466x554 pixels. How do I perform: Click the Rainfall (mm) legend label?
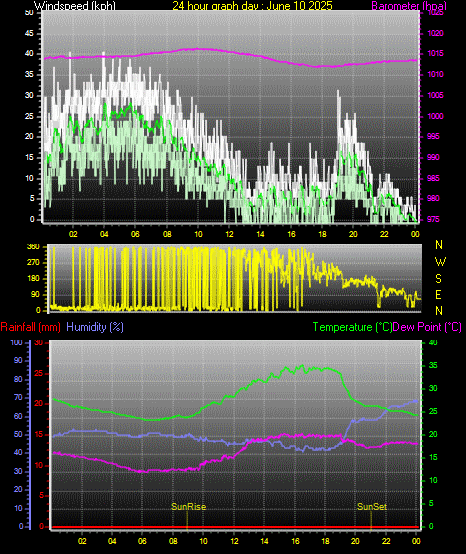click(30, 327)
